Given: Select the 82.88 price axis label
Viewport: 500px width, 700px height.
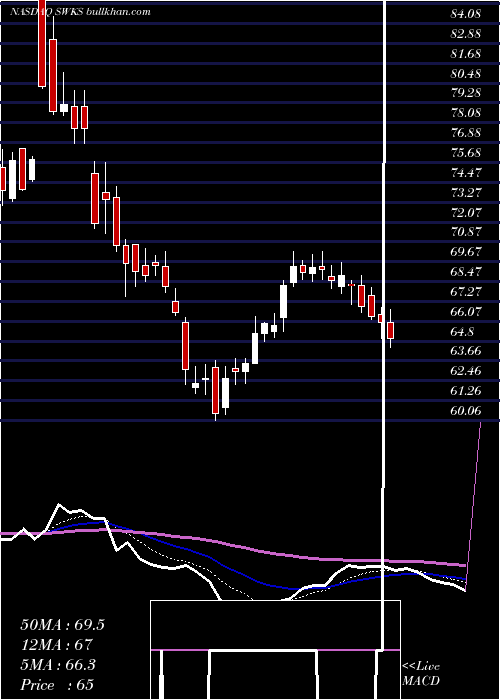Looking at the screenshot, I should pos(466,34).
